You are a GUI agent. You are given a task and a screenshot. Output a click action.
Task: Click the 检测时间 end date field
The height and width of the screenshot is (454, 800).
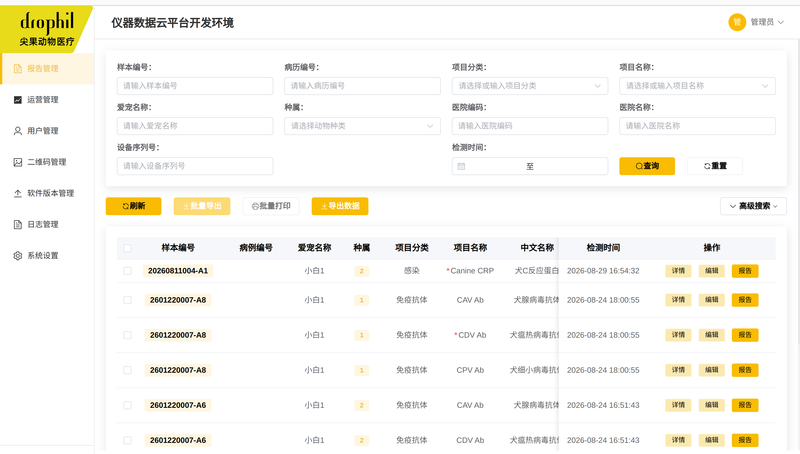pyautogui.click(x=569, y=166)
